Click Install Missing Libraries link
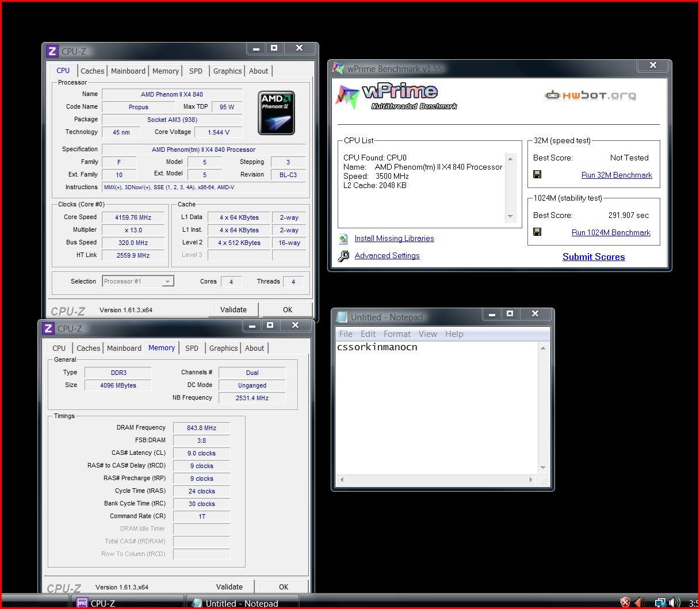This screenshot has height=609, width=700. (394, 238)
